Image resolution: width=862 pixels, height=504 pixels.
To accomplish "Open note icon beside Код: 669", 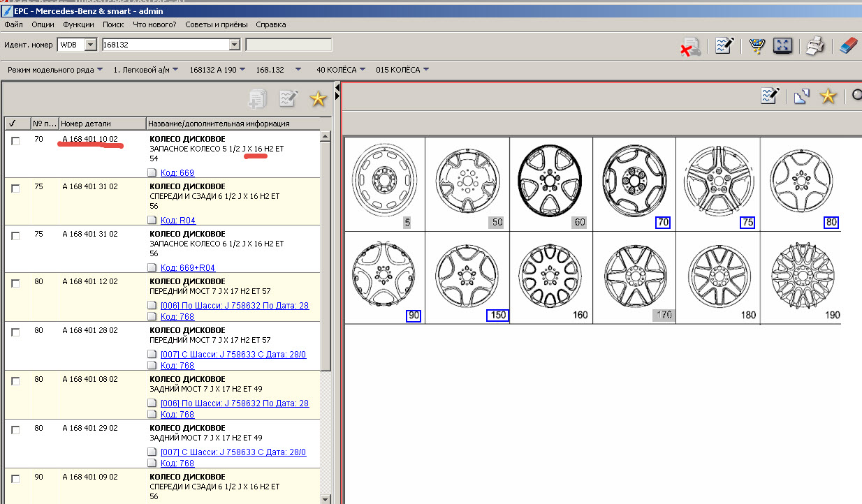I will 152,173.
